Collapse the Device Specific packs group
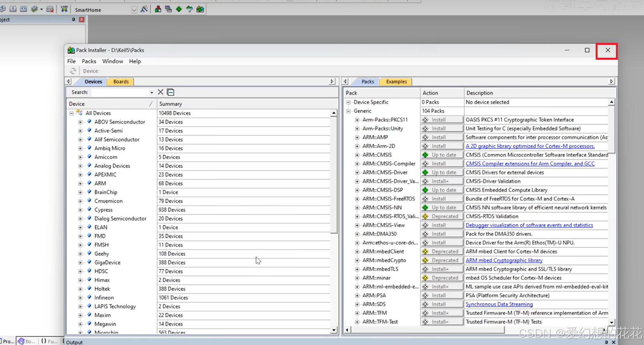This screenshot has width=644, height=345. (x=348, y=102)
